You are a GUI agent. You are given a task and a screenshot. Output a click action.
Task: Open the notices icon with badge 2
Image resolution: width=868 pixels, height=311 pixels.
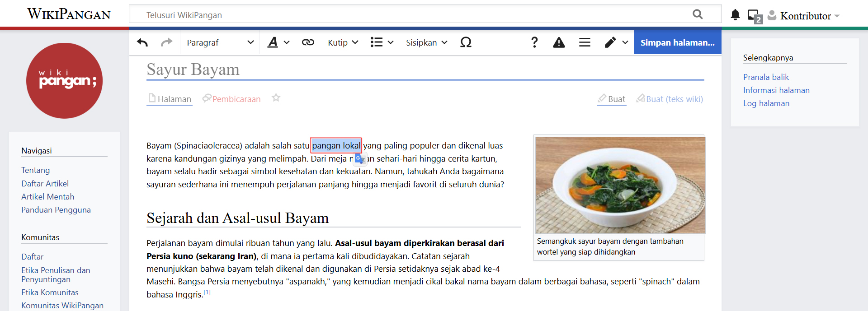point(755,16)
